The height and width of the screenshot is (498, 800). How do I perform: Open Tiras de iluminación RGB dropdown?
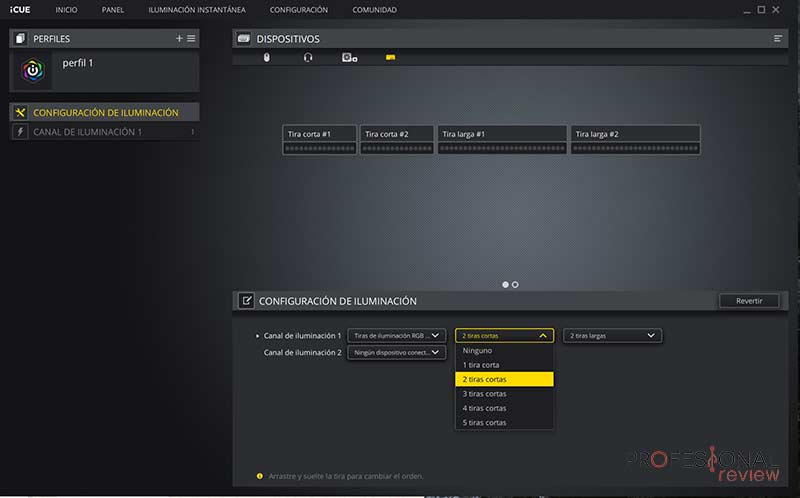(x=396, y=336)
